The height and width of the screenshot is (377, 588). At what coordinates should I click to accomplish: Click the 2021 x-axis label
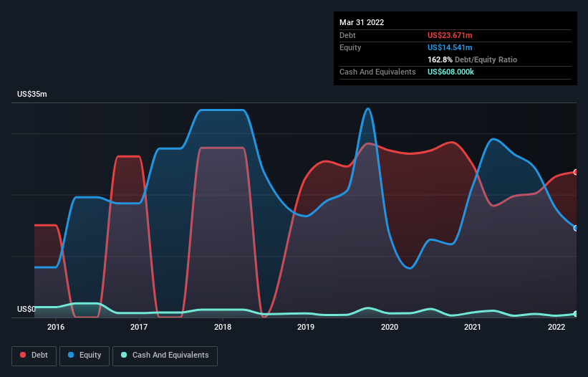click(473, 327)
